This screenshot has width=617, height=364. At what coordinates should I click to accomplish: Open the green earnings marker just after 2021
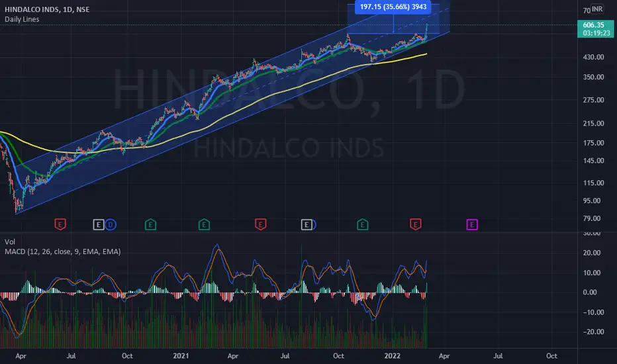point(204,225)
